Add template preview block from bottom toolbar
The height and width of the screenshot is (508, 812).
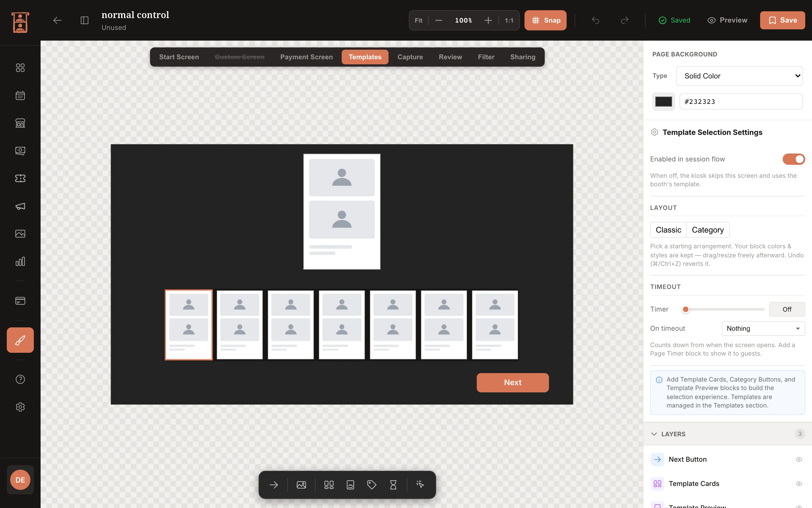pyautogui.click(x=350, y=485)
